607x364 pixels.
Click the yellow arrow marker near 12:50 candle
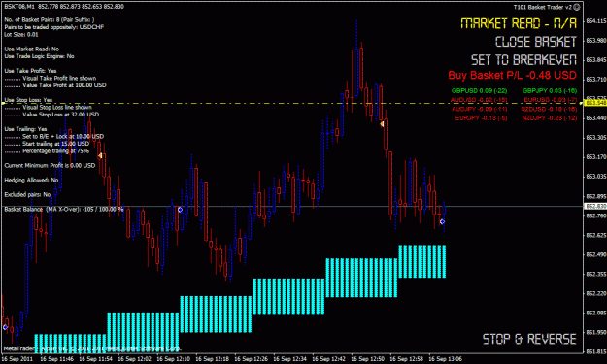[382, 124]
